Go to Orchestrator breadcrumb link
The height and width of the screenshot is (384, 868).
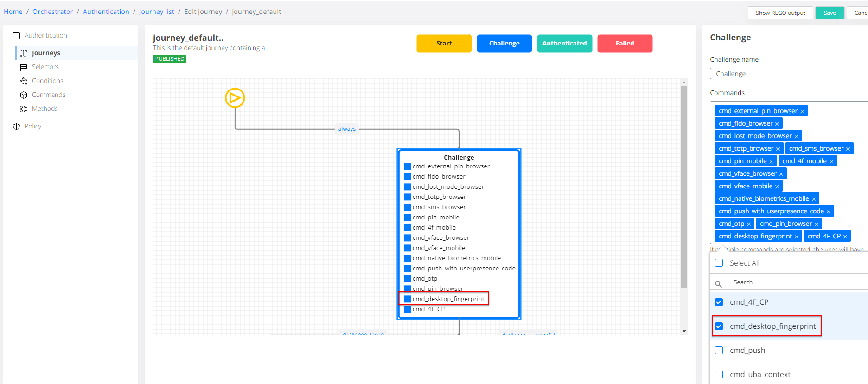[52, 12]
